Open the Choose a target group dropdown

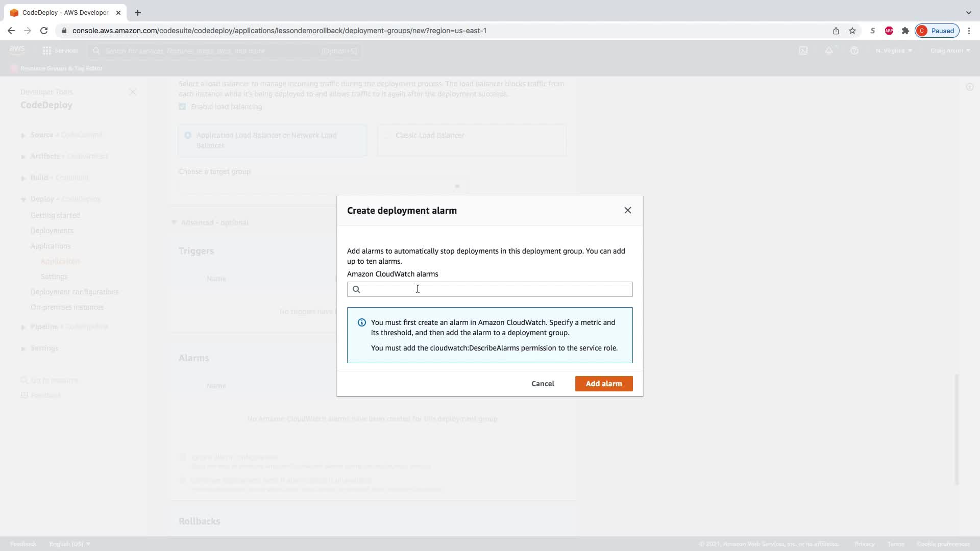(x=322, y=186)
